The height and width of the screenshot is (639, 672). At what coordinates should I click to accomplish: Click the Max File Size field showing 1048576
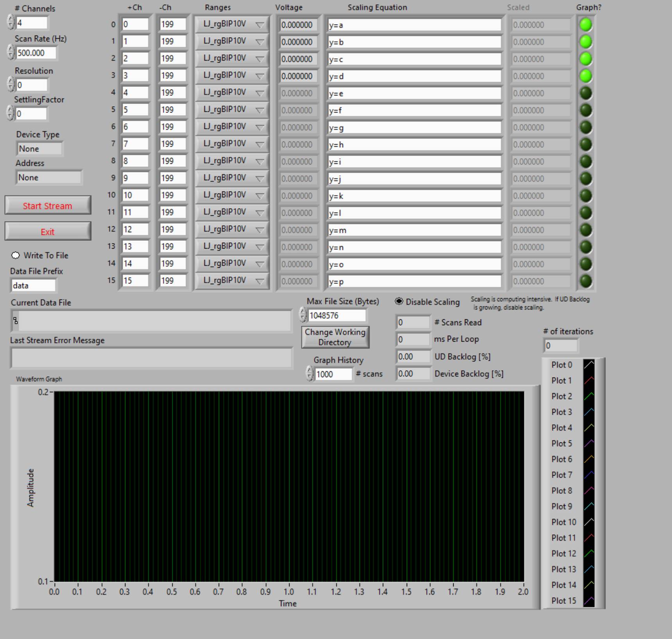pyautogui.click(x=337, y=315)
